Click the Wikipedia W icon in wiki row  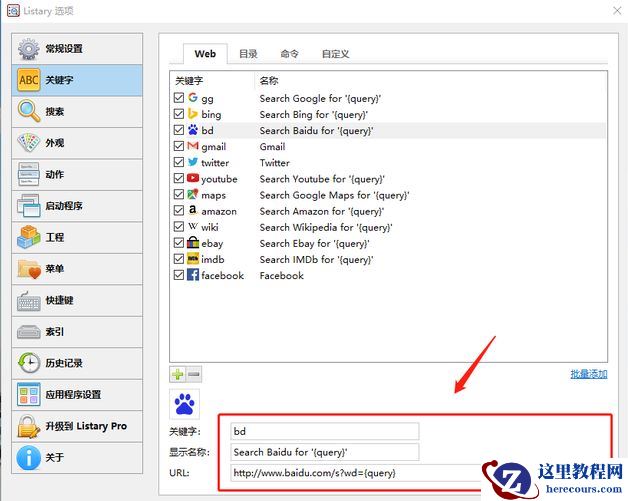(193, 226)
